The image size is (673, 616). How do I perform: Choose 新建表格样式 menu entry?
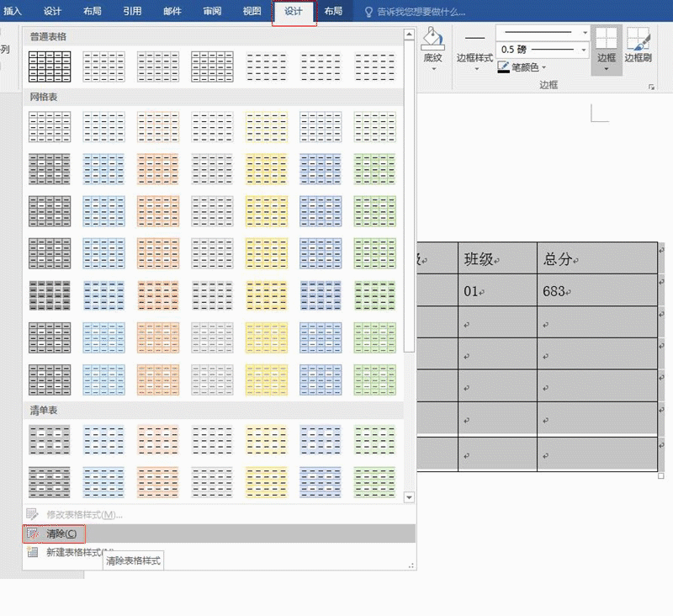click(x=220, y=552)
